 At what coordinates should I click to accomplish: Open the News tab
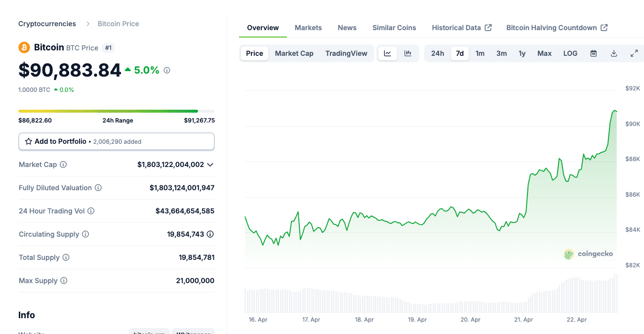[x=347, y=28]
